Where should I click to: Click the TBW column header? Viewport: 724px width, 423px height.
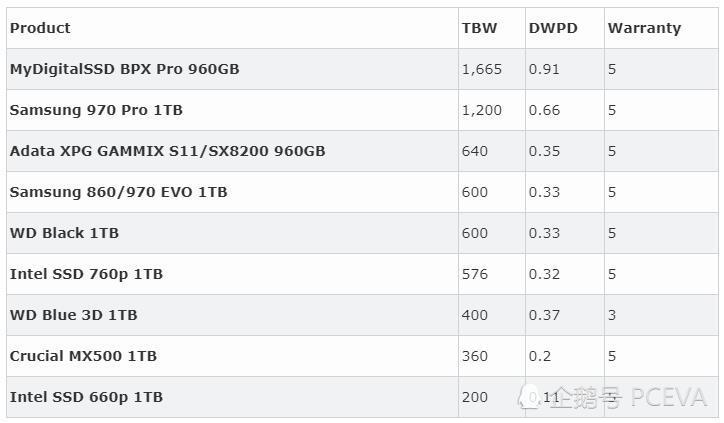click(479, 28)
